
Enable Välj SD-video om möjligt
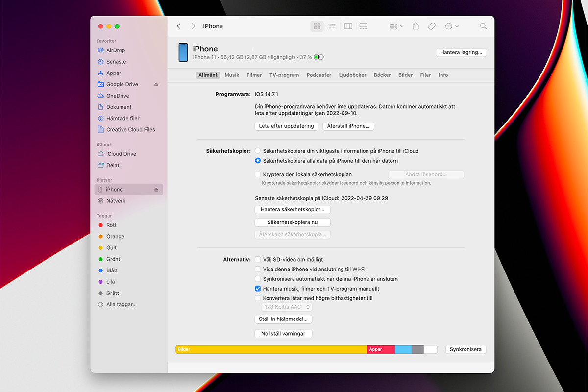[x=258, y=260]
